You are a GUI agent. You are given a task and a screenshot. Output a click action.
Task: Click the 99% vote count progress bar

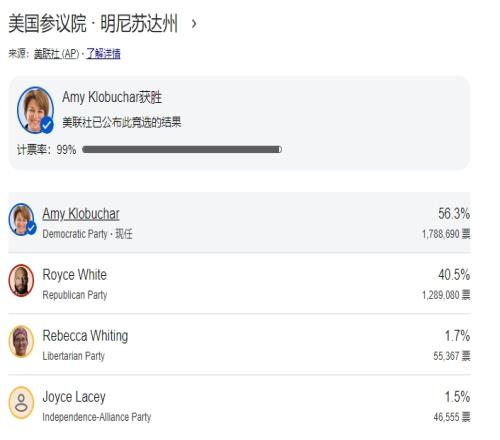click(182, 149)
